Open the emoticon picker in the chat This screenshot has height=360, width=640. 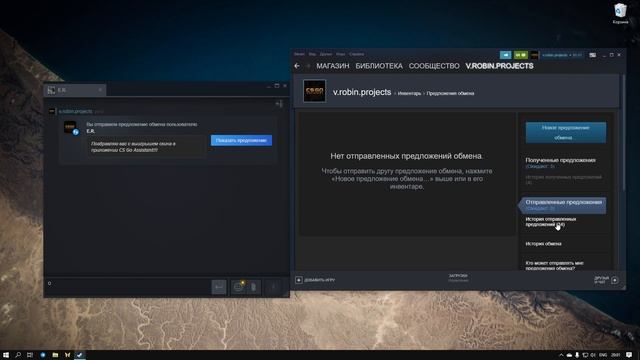238,287
